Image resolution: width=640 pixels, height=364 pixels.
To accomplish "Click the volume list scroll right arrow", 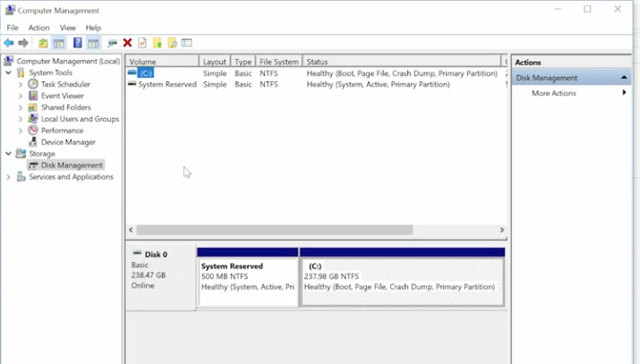I will point(502,230).
